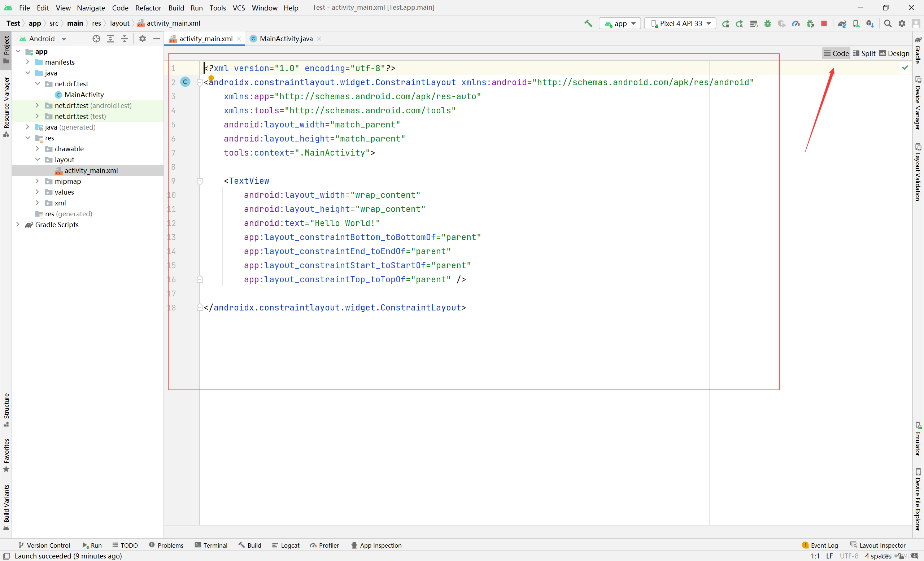Click the green Debug app bug icon
Image resolution: width=924 pixels, height=561 pixels.
tap(768, 23)
